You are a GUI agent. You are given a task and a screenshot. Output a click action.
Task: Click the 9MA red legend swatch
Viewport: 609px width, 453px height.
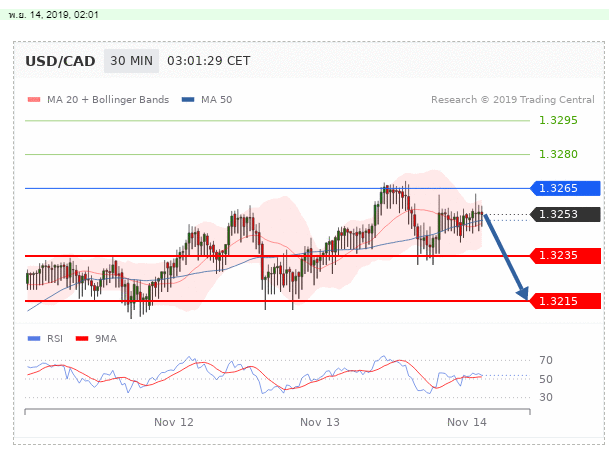point(82,339)
